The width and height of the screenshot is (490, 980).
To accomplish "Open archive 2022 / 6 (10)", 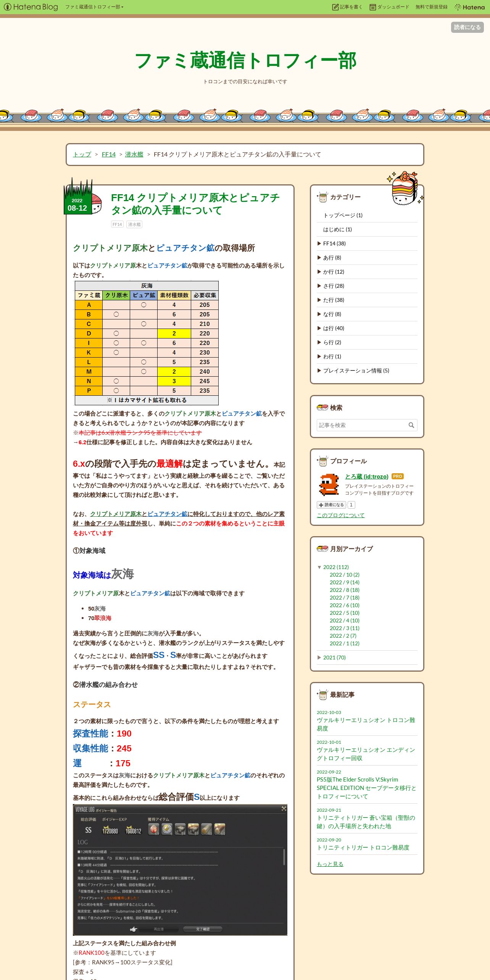I will pos(345,605).
